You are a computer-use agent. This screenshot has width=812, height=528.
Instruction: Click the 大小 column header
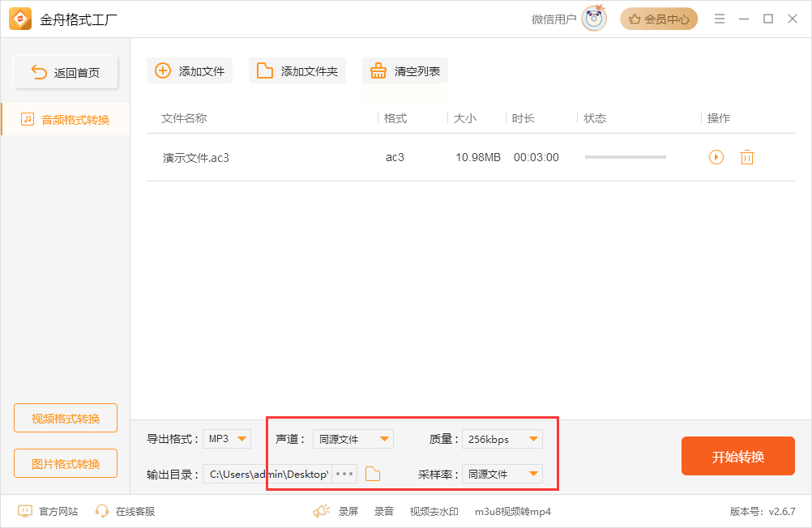click(464, 118)
